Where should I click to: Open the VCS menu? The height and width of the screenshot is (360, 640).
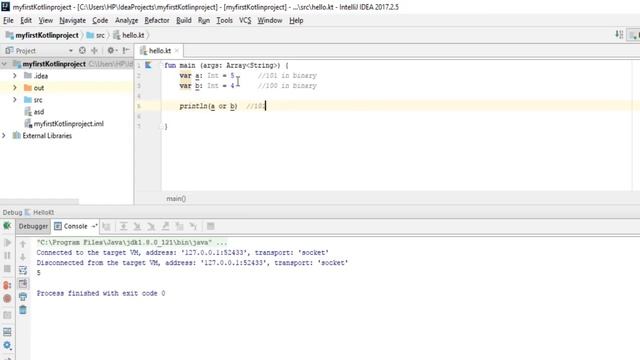pos(245,20)
